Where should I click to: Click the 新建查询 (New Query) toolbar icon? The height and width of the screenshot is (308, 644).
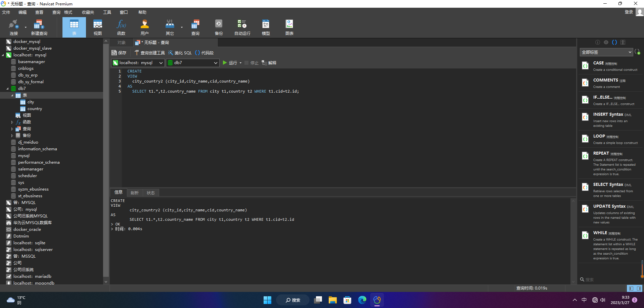point(39,27)
